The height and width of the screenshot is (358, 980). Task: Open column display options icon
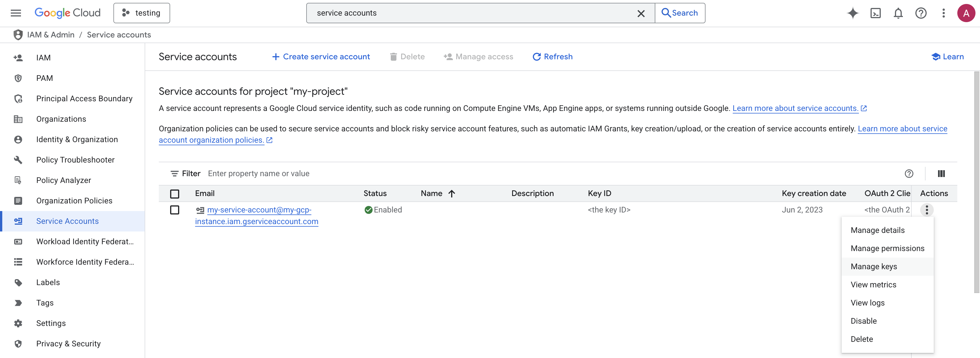941,174
